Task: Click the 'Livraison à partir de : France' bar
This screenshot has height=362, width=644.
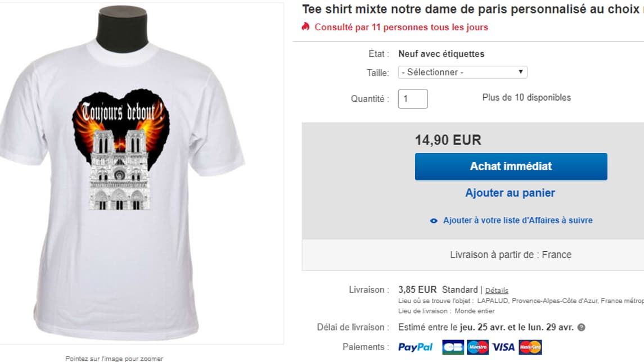Action: [x=510, y=255]
